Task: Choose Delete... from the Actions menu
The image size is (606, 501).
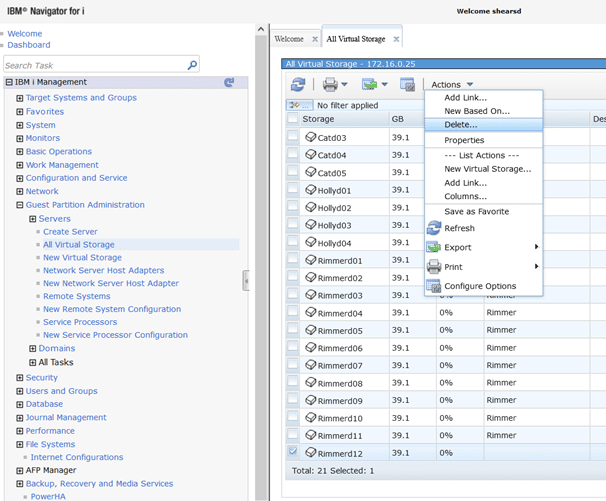Action: tap(461, 125)
